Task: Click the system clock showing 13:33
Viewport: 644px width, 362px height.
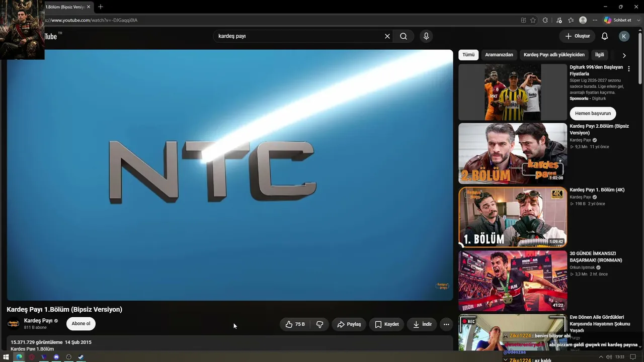Action: click(619, 357)
